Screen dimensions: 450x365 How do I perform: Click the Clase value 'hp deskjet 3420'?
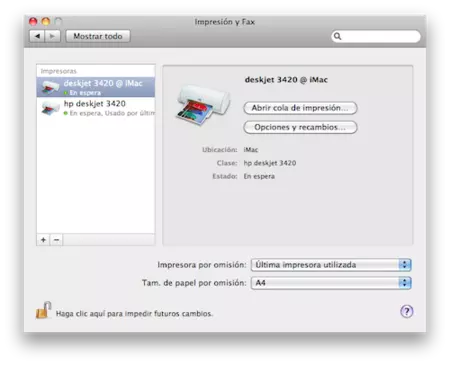click(270, 163)
